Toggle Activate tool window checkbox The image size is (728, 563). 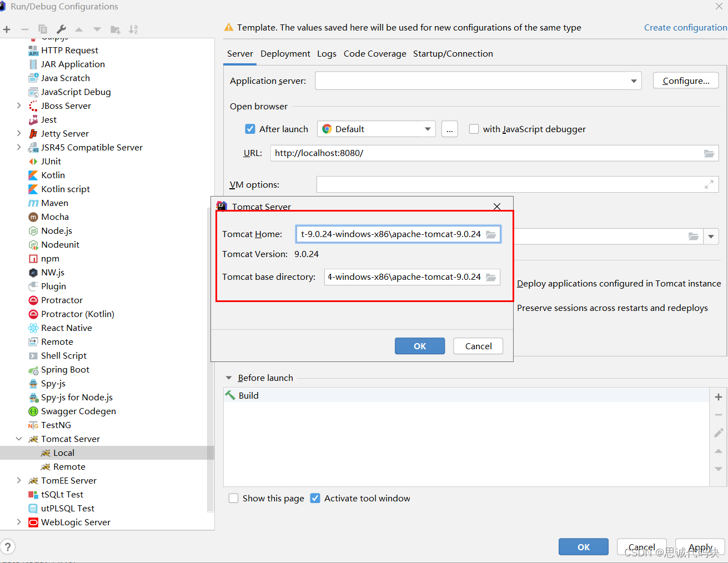click(315, 499)
